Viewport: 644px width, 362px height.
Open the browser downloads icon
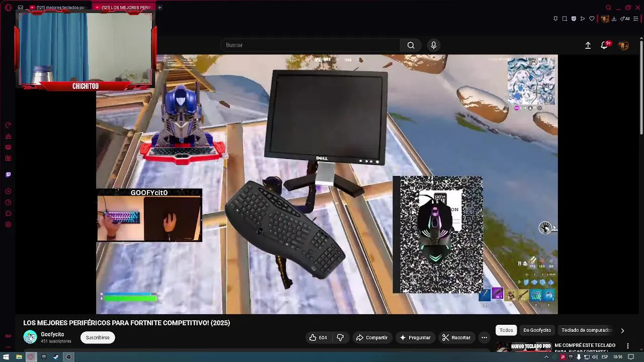click(x=614, y=19)
